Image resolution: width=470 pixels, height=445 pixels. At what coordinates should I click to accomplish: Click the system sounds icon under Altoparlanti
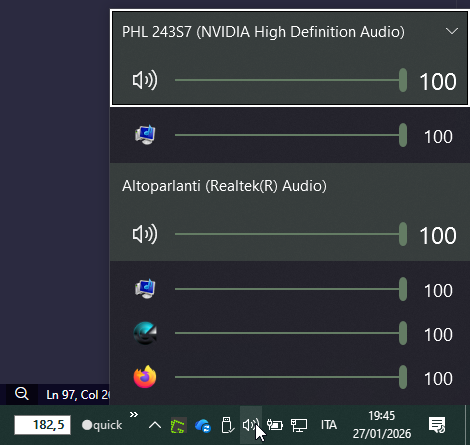[145, 289]
